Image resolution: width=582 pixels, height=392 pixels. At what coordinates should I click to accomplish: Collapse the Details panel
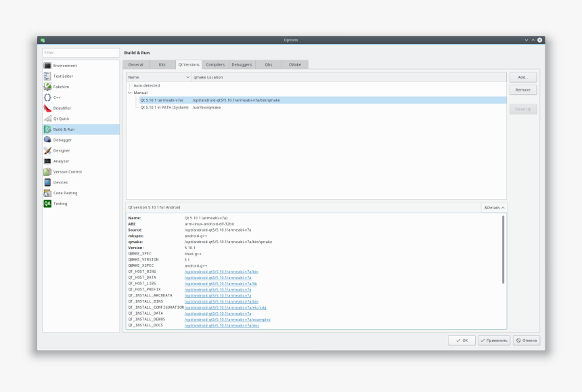pos(494,207)
